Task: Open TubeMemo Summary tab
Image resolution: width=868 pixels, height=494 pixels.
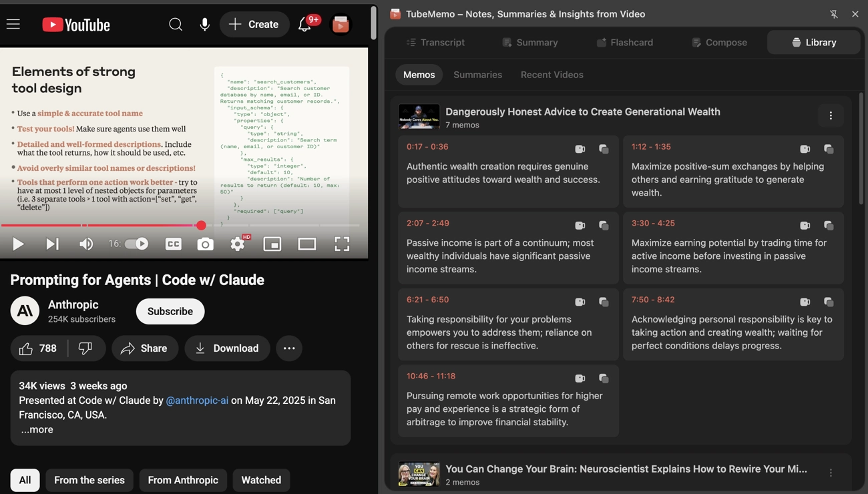Action: (530, 42)
